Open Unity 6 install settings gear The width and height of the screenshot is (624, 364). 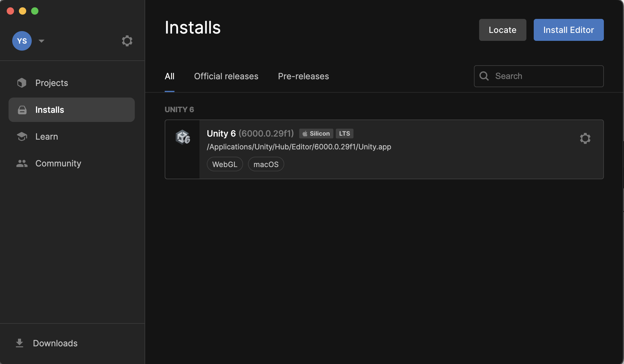(585, 138)
